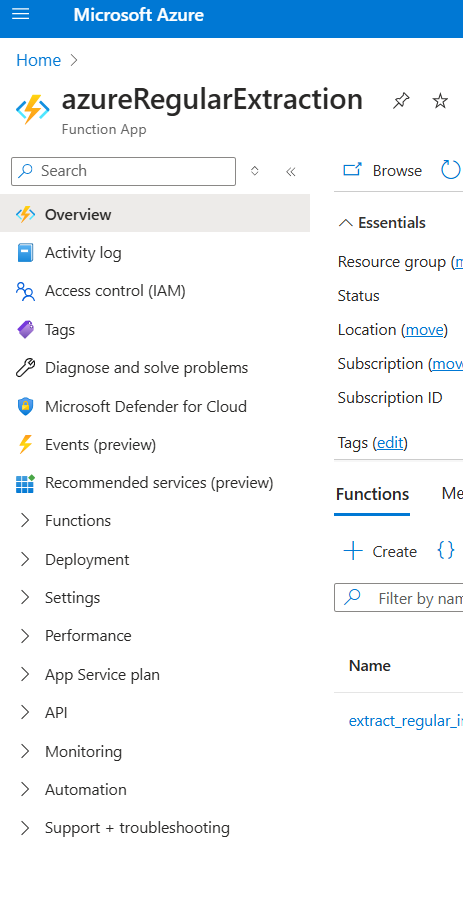Click the plus icon beside Create

tap(353, 551)
